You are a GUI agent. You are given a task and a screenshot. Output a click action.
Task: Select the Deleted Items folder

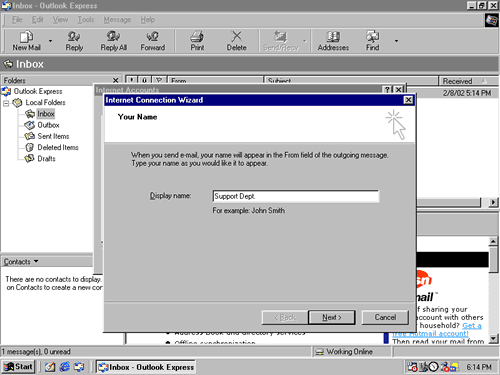pos(58,147)
